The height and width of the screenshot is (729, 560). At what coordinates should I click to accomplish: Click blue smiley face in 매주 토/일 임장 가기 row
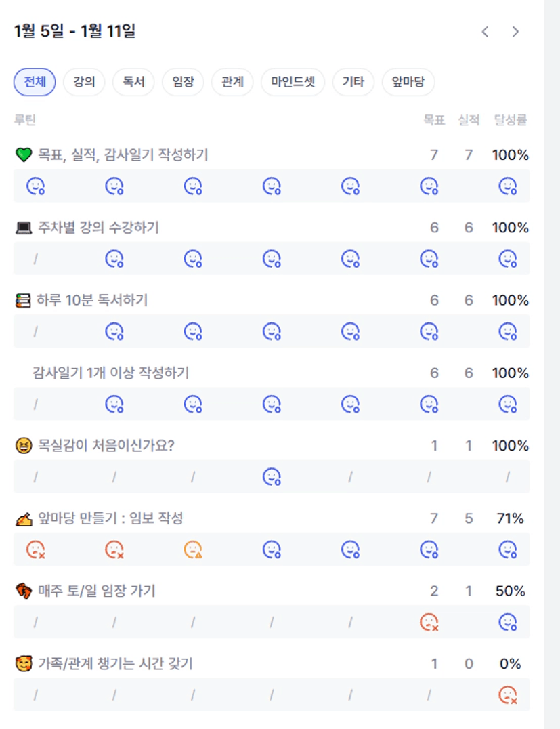pos(508,622)
